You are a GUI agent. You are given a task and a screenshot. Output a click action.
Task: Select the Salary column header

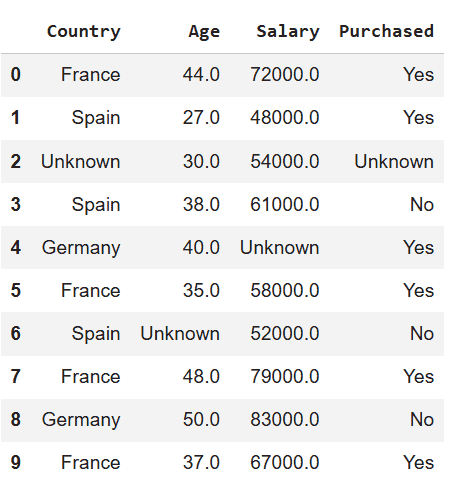[x=288, y=32]
